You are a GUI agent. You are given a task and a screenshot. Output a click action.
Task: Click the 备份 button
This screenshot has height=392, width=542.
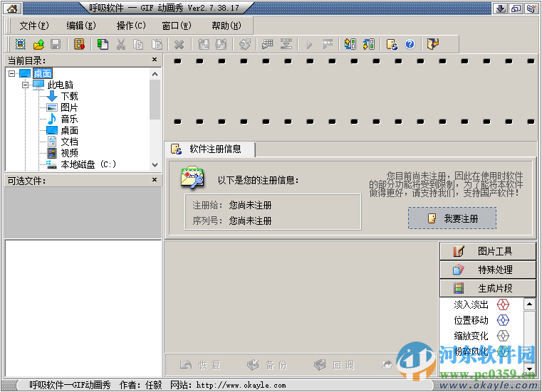(x=267, y=365)
